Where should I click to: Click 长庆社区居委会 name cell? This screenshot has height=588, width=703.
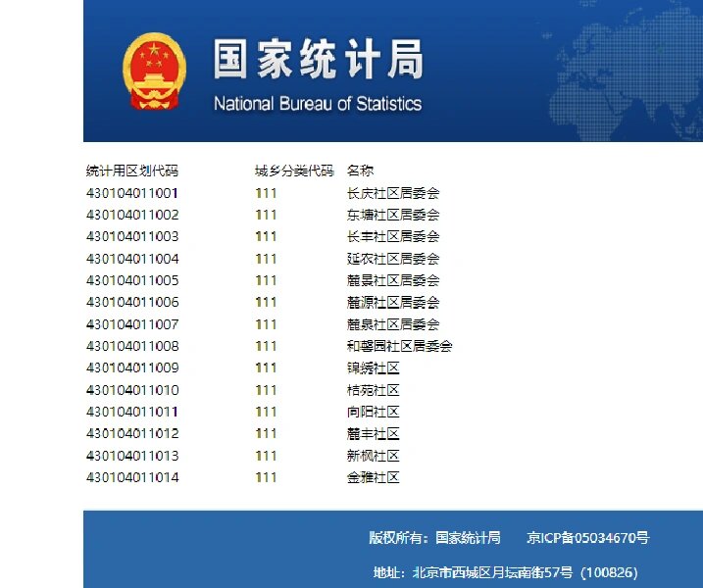[x=393, y=193]
